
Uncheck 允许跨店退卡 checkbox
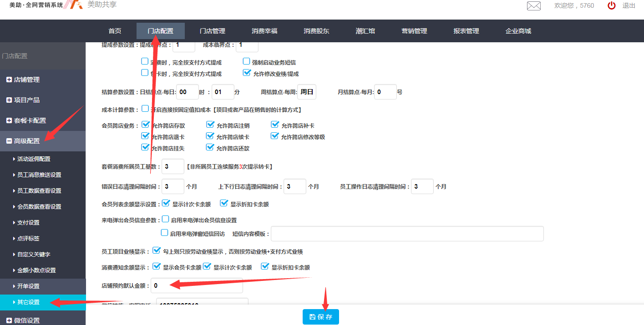point(146,135)
